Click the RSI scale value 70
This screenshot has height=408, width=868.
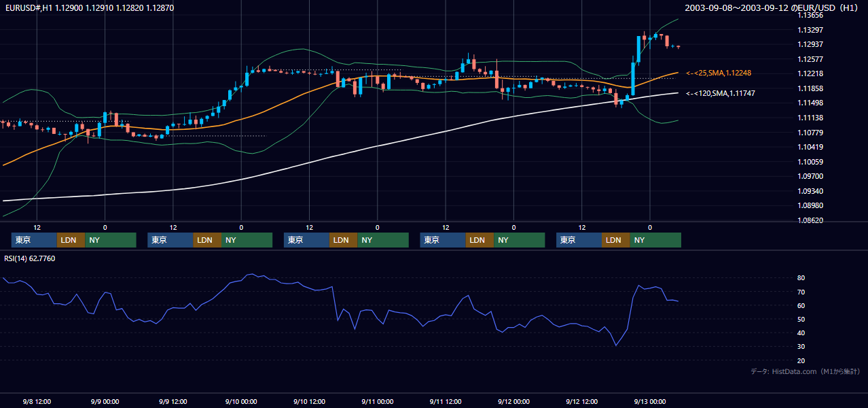click(x=801, y=292)
